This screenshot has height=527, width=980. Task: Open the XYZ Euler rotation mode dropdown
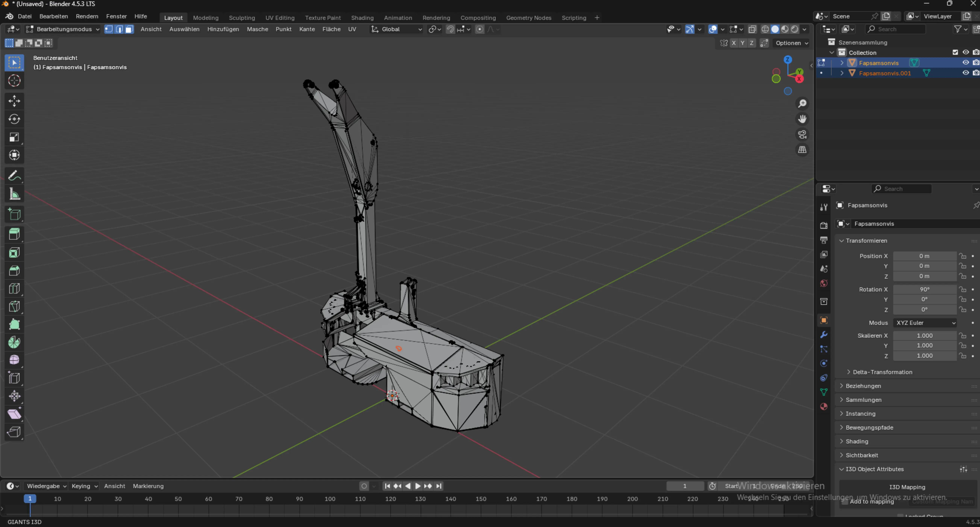(x=925, y=323)
